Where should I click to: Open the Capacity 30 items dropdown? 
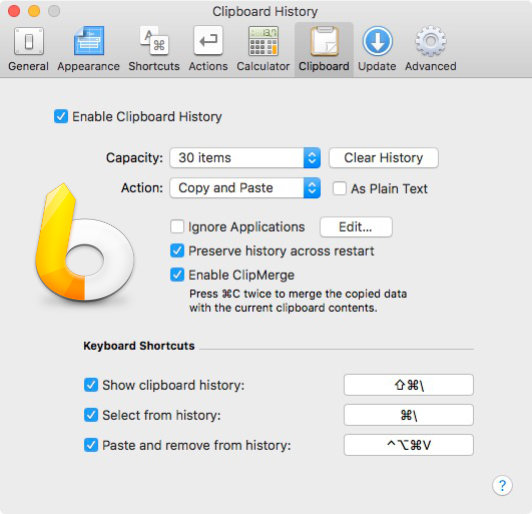pyautogui.click(x=245, y=158)
